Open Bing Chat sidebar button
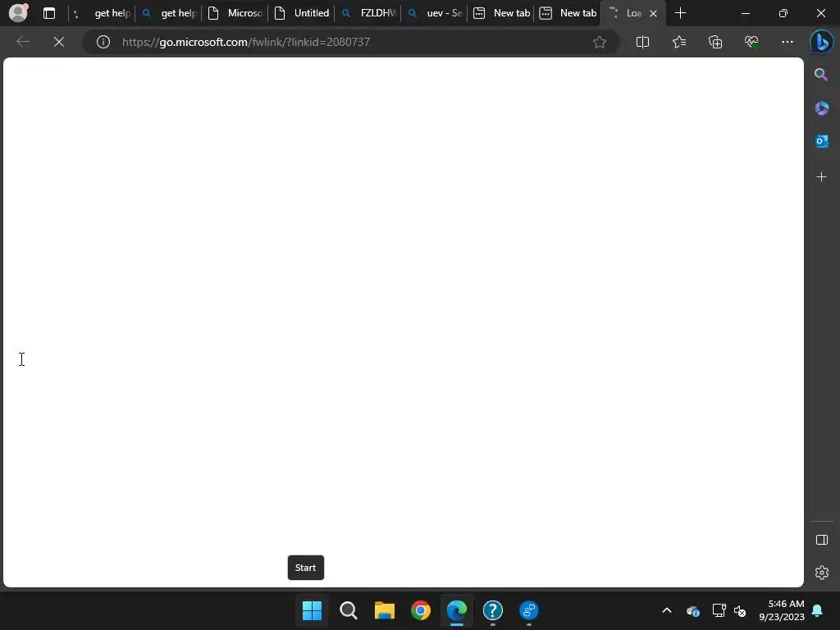 pyautogui.click(x=821, y=43)
